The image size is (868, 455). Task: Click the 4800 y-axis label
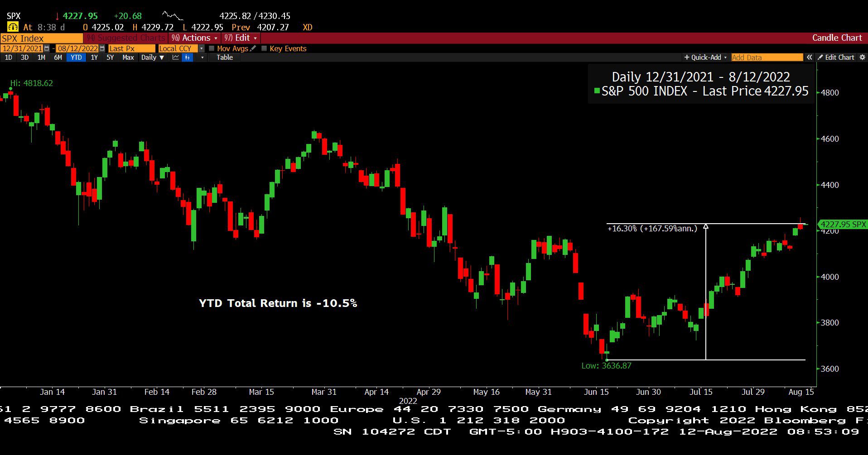(830, 93)
